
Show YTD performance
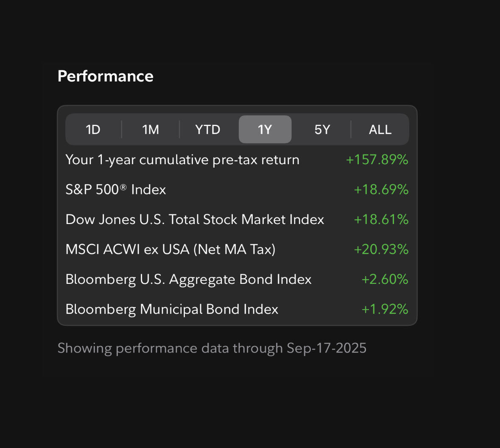[x=208, y=129]
